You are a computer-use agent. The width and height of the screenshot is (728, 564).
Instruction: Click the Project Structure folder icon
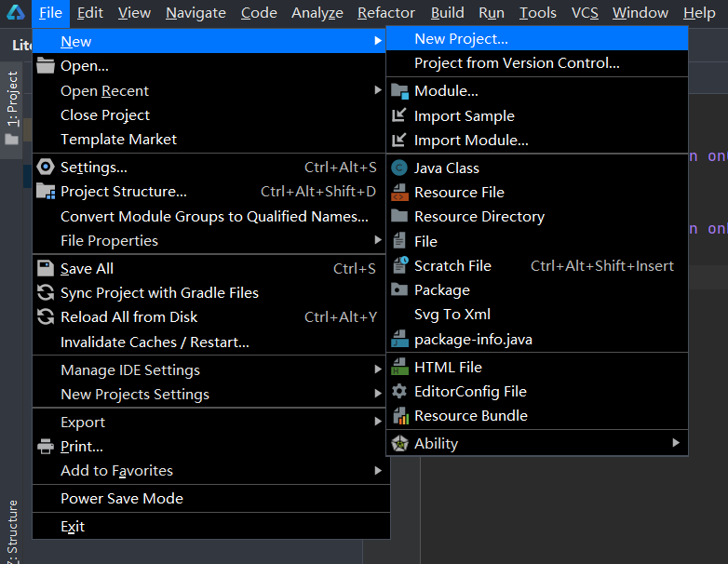[46, 191]
